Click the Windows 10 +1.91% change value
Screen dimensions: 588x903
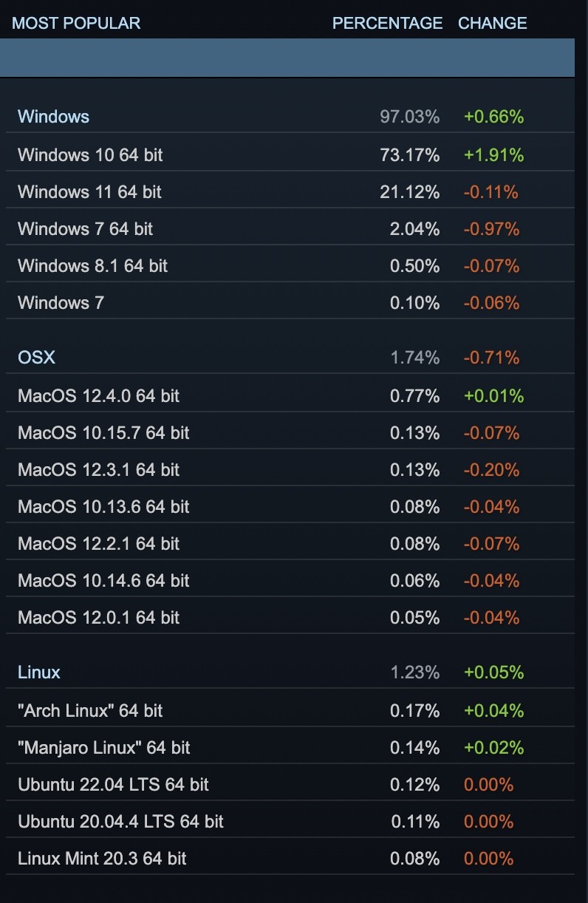(x=493, y=154)
